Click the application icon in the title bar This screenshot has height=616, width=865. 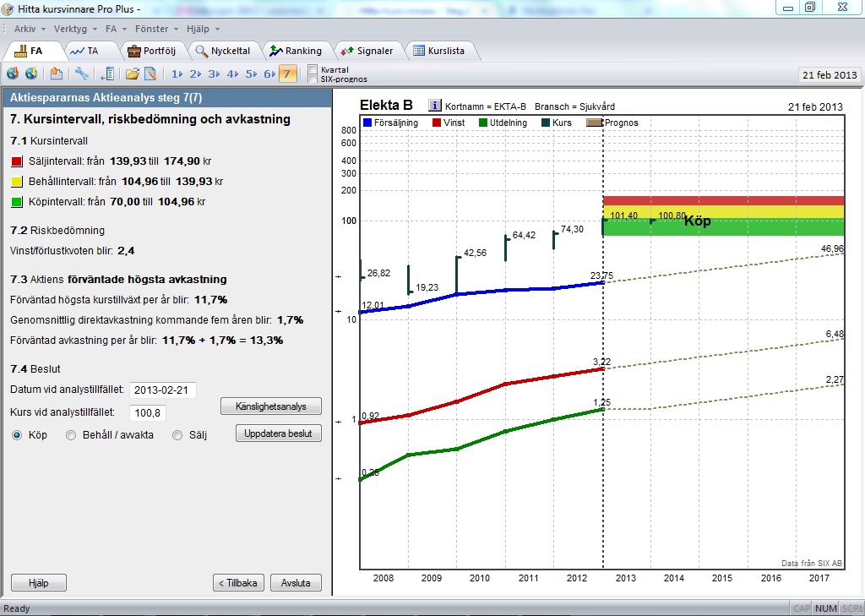tap(8, 8)
